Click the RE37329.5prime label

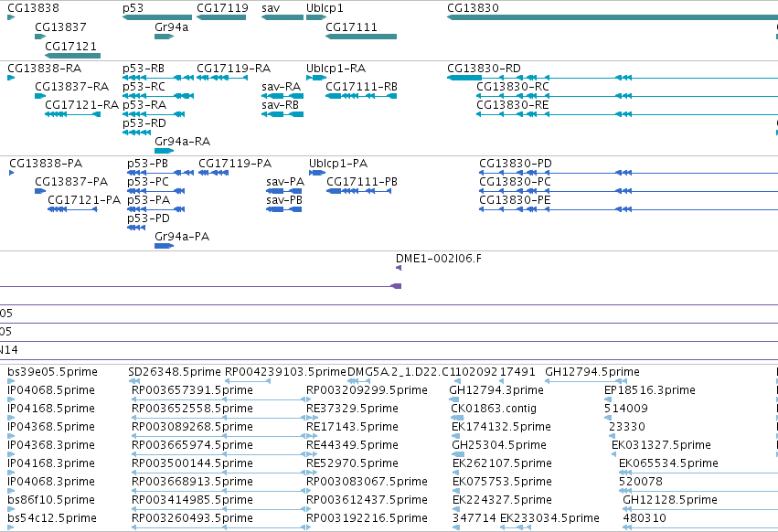(352, 409)
